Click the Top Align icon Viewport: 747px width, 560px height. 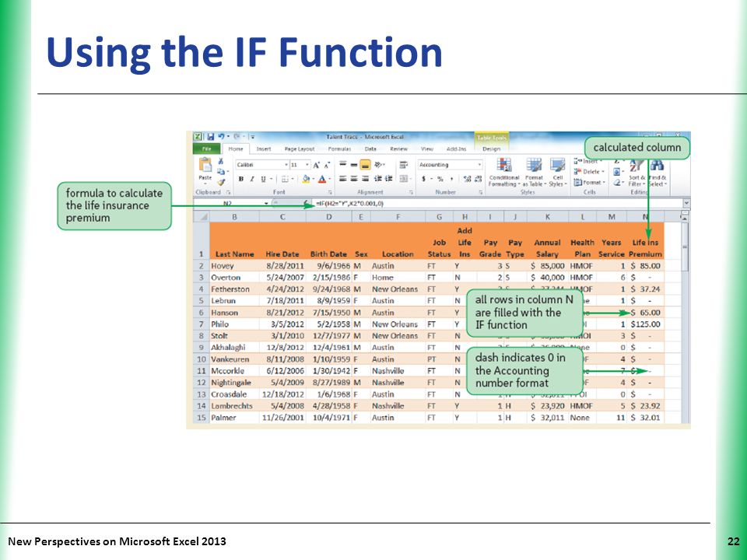pyautogui.click(x=342, y=165)
